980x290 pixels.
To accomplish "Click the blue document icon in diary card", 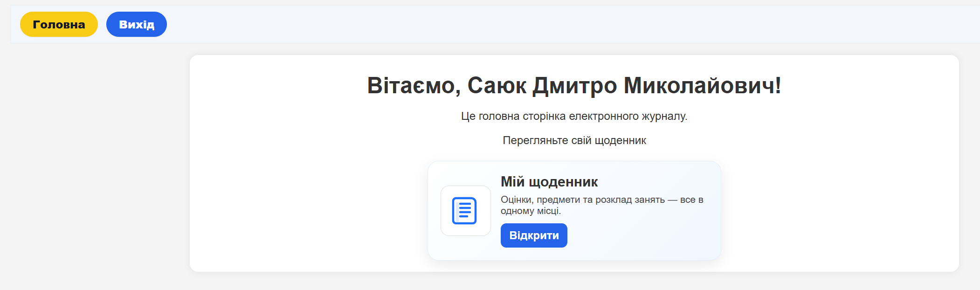I will coord(465,211).
